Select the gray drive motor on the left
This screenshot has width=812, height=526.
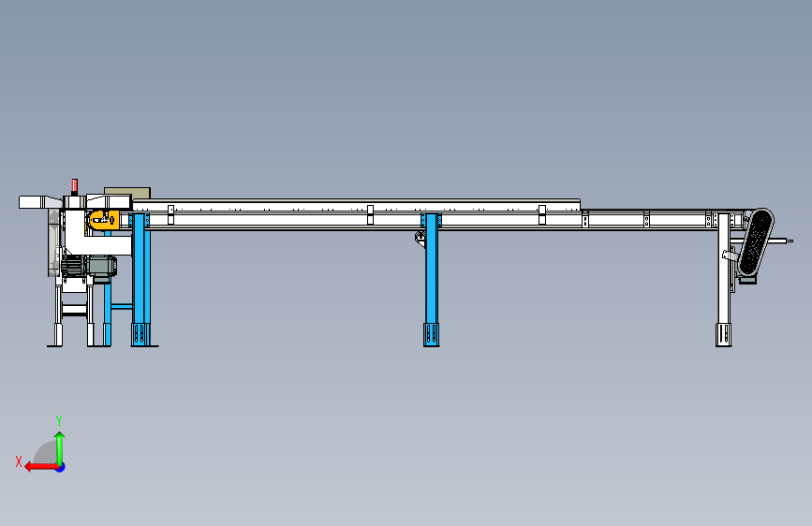(89, 267)
